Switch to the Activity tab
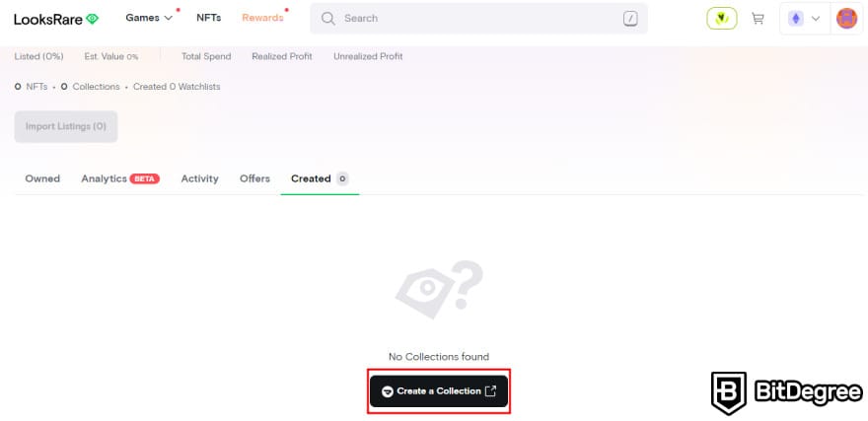This screenshot has width=868, height=421. tap(199, 178)
